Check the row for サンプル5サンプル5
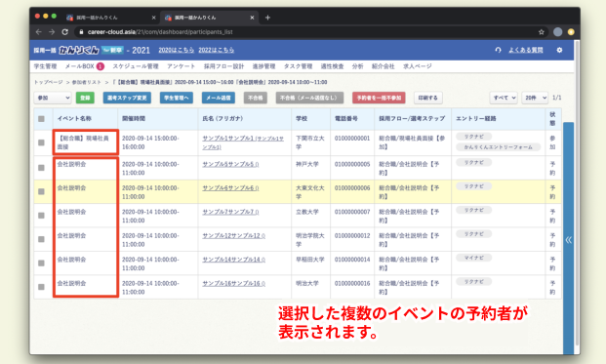The image size is (606, 364). (41, 168)
